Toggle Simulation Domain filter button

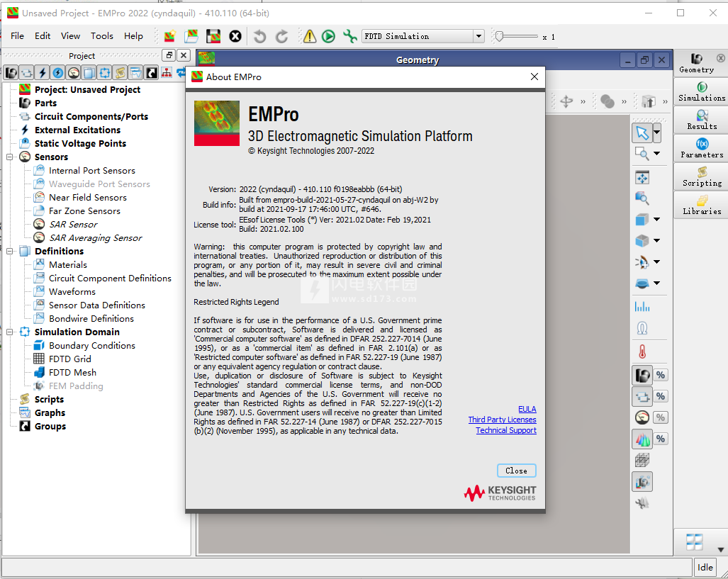click(x=105, y=72)
